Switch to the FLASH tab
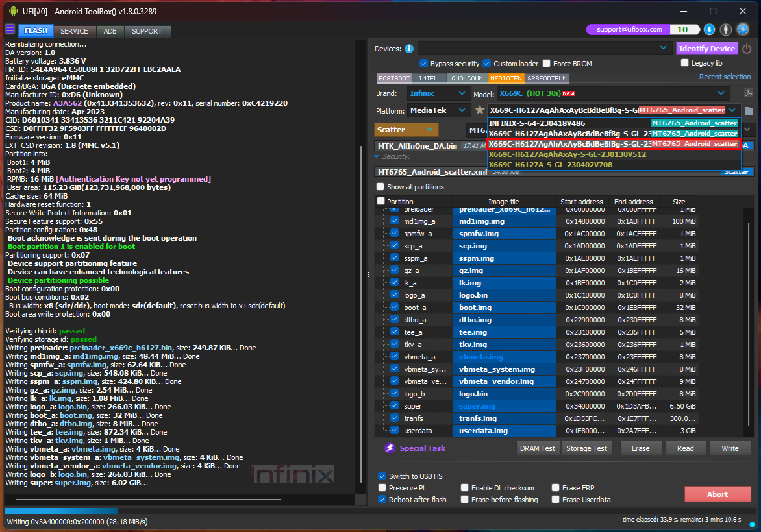The height and width of the screenshot is (532, 761). click(x=36, y=30)
